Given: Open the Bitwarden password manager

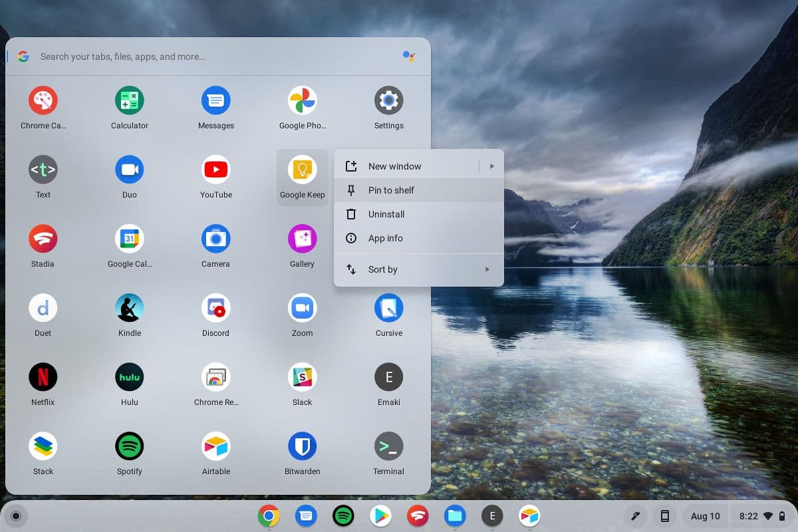Looking at the screenshot, I should coord(302,452).
